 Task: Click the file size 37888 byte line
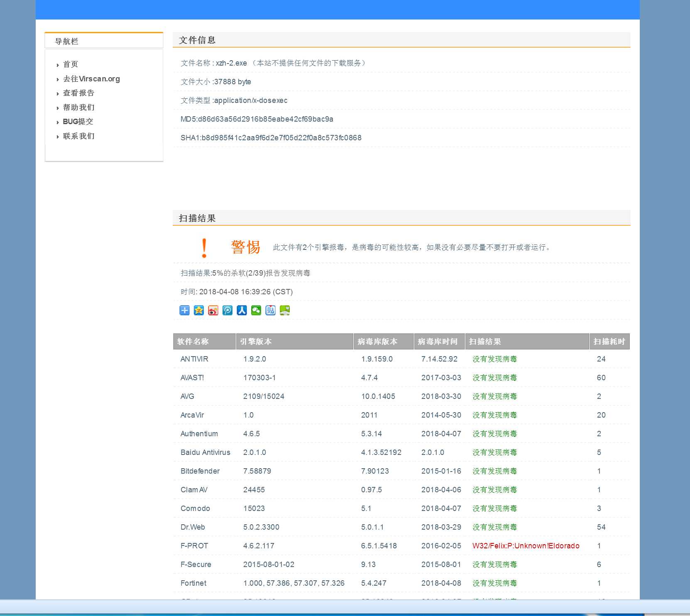[x=216, y=82]
